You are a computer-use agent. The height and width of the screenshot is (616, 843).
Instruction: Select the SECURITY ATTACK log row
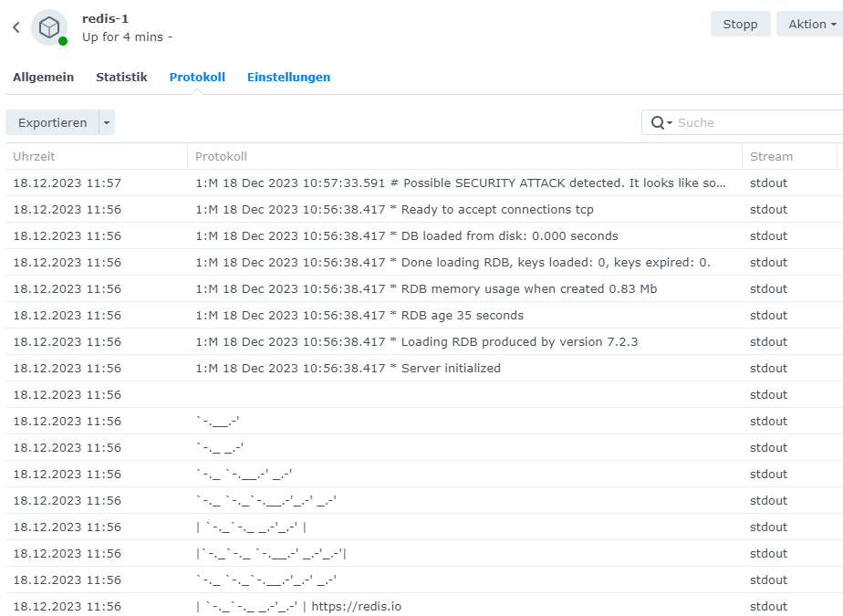(x=461, y=183)
